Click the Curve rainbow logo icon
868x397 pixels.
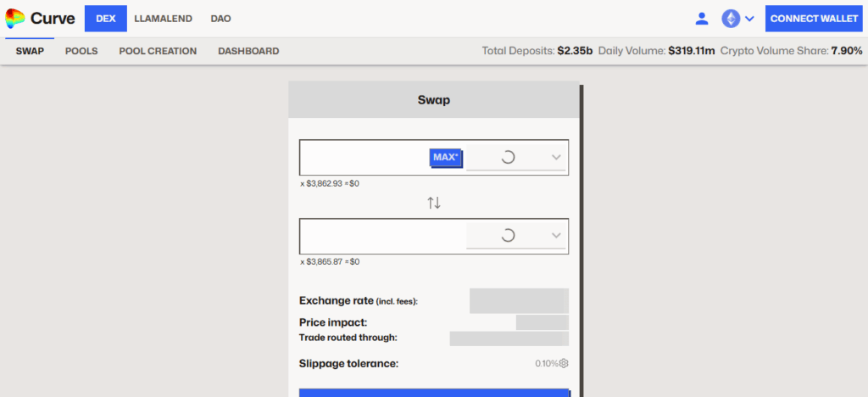(x=15, y=19)
